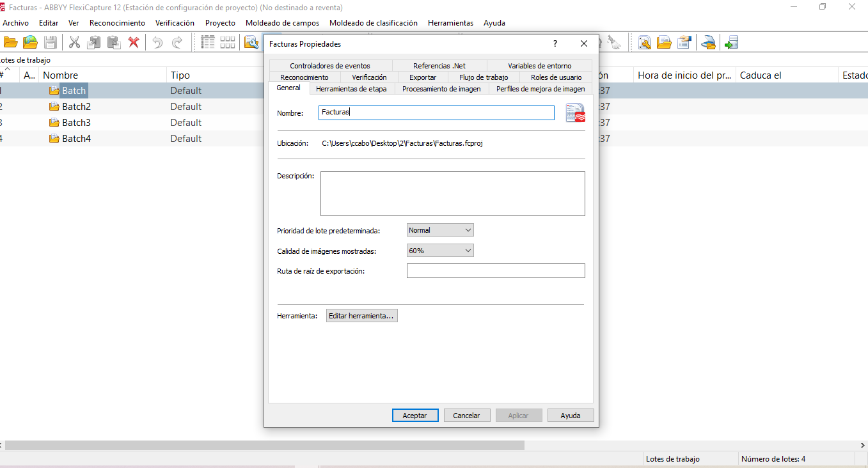Image resolution: width=868 pixels, height=468 pixels.
Task: Sort by the Tipo column header
Action: pyautogui.click(x=215, y=75)
